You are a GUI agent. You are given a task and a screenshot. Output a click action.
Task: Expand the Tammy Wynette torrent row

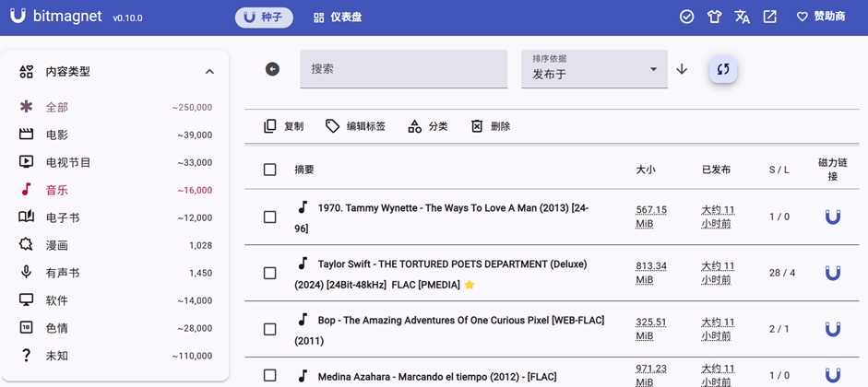(x=452, y=209)
